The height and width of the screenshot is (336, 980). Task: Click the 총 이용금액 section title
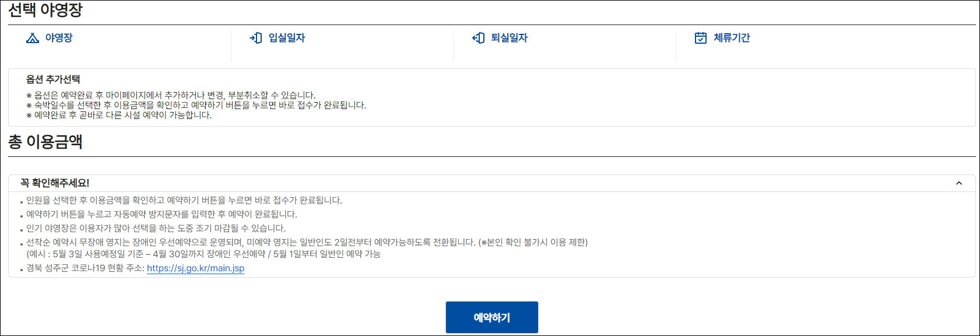point(45,142)
